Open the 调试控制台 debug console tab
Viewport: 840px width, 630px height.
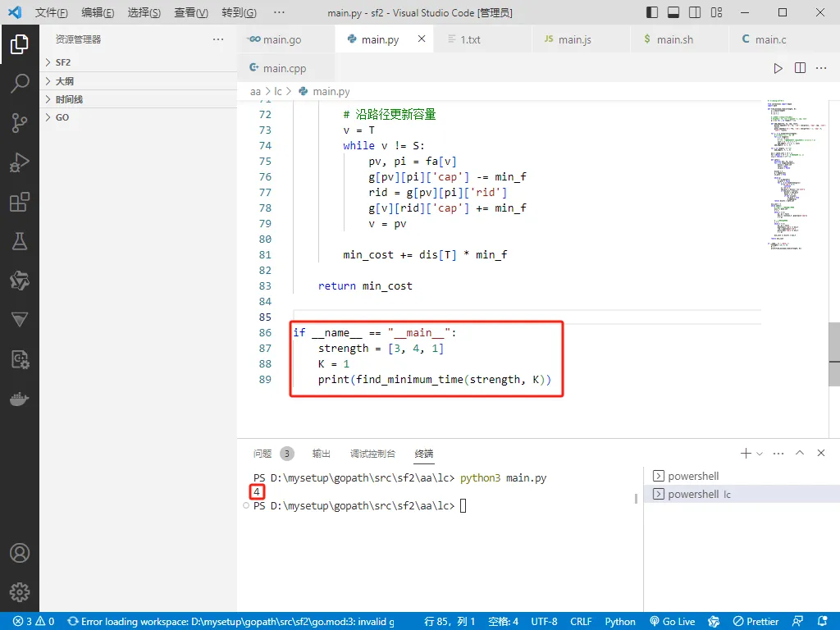(373, 454)
